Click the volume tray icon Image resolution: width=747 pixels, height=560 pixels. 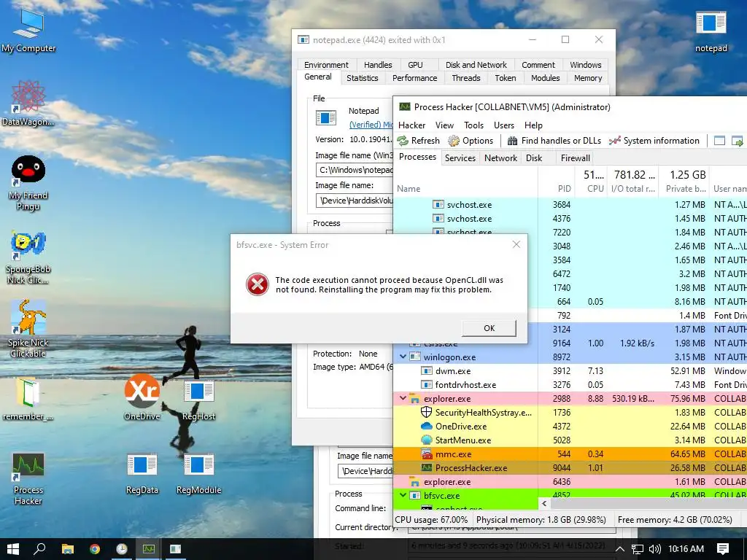click(x=655, y=549)
